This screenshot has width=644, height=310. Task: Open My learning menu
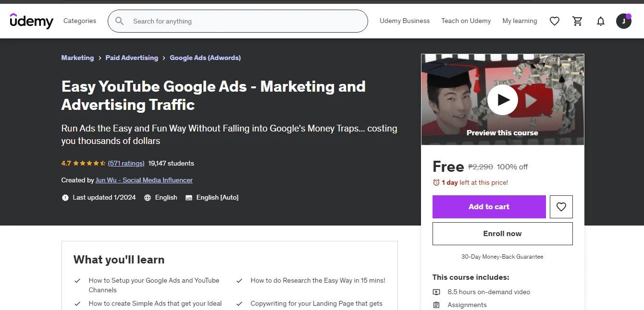520,21
